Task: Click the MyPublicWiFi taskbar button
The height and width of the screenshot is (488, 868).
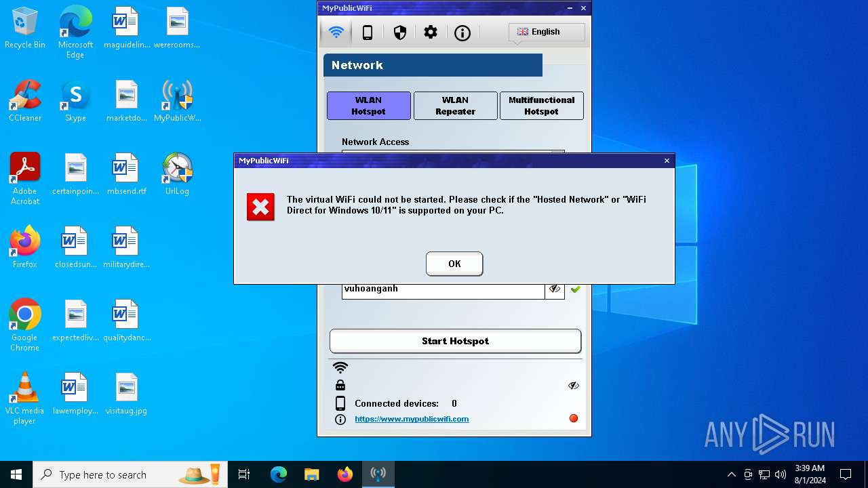Action: pyautogui.click(x=378, y=474)
